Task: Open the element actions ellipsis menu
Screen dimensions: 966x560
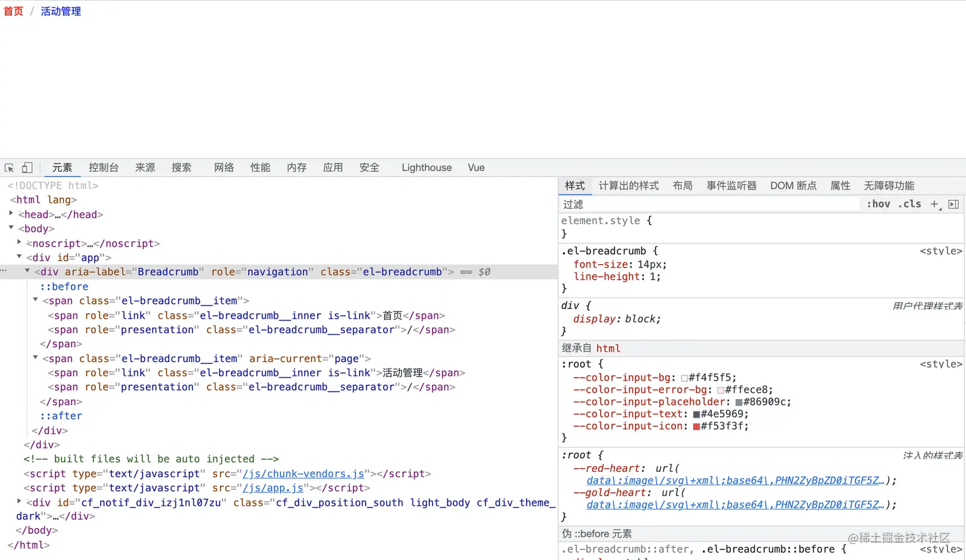Action: pos(4,271)
